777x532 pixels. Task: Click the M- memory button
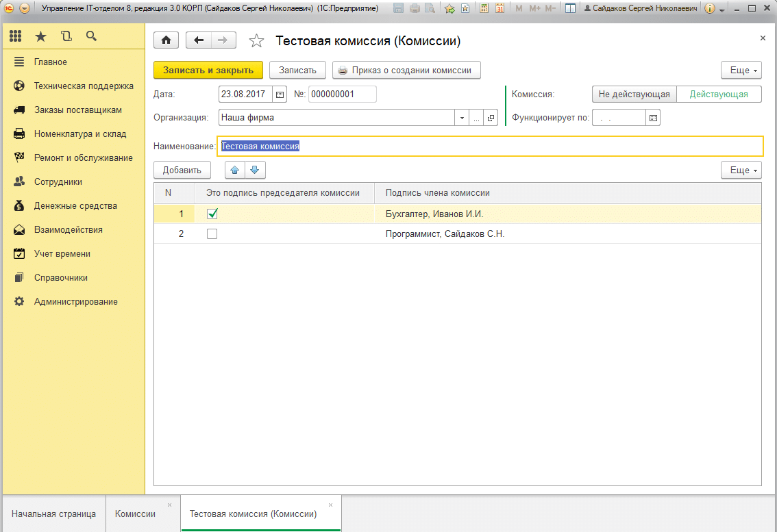pyautogui.click(x=550, y=8)
